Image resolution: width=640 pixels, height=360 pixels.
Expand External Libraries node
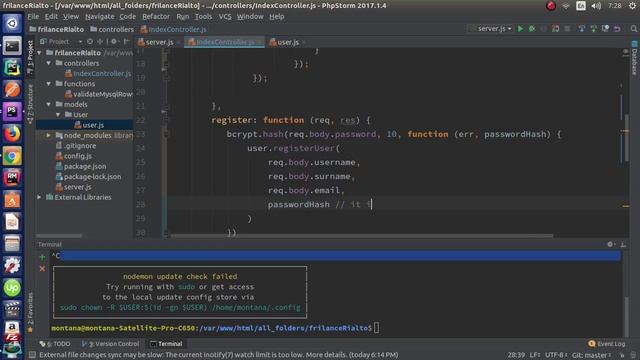tap(40, 197)
